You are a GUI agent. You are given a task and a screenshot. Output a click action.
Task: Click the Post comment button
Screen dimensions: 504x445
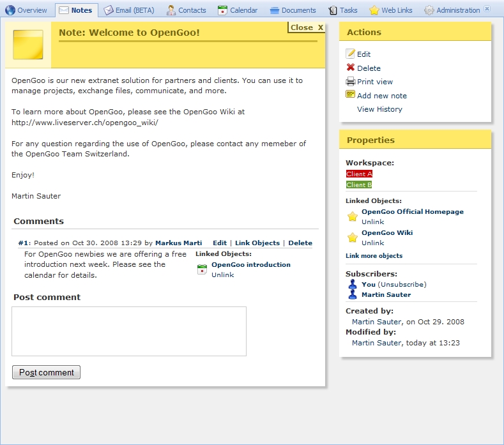[46, 372]
